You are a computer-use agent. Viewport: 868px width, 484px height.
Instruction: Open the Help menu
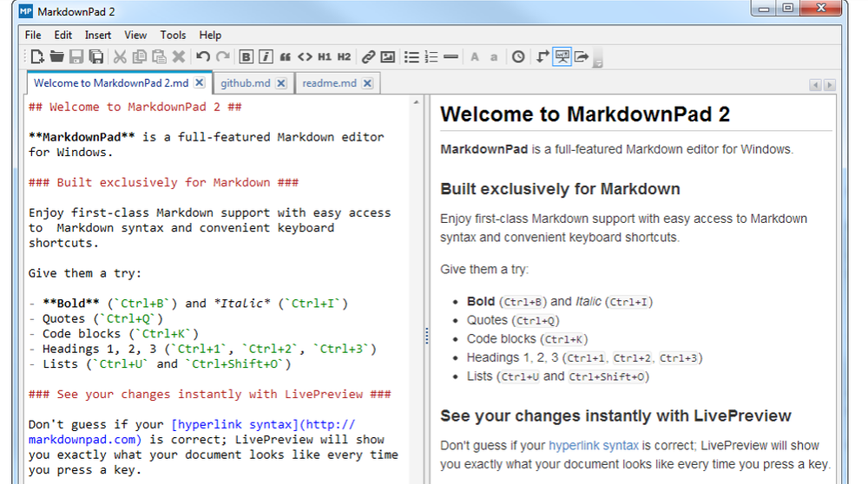point(210,35)
